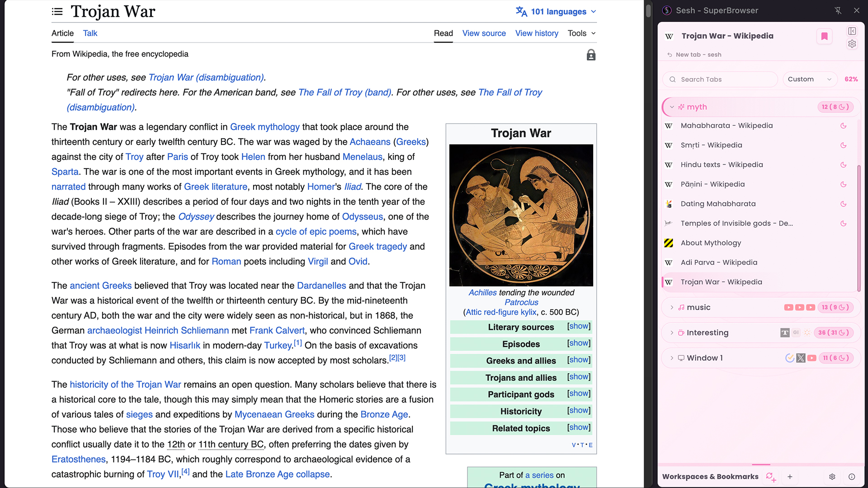Click the info icon in bottom bar
Viewport: 868px width, 488px height.
[x=852, y=477]
